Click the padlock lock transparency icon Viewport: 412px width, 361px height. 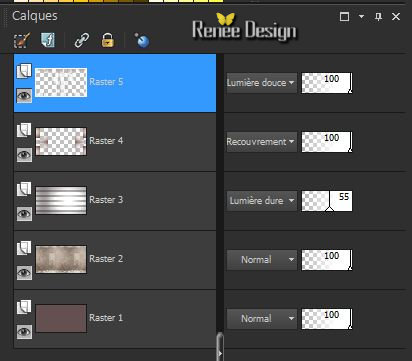pyautogui.click(x=107, y=40)
